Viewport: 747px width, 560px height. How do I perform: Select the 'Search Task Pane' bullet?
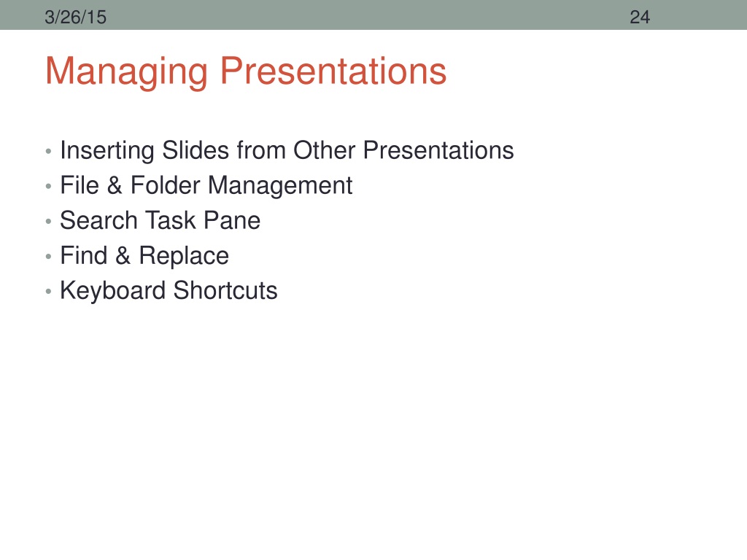point(160,220)
